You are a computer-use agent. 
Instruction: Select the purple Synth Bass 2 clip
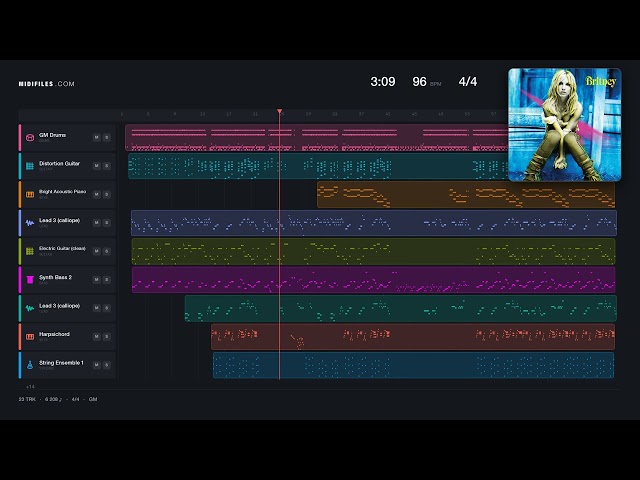click(x=373, y=280)
